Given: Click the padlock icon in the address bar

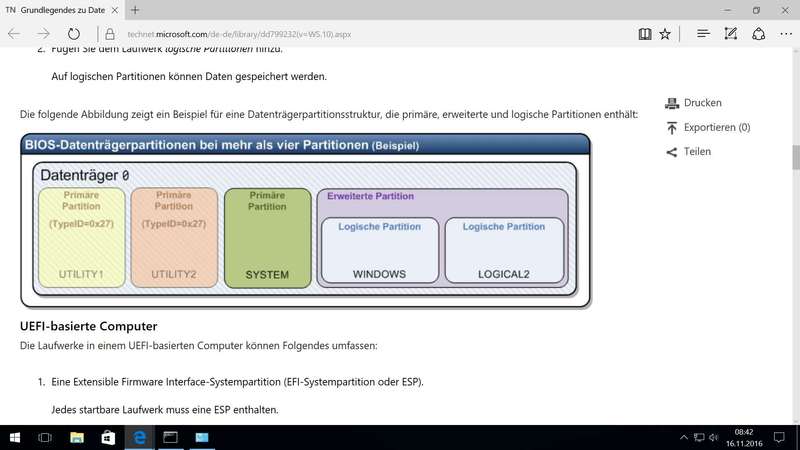Looking at the screenshot, I should point(110,34).
